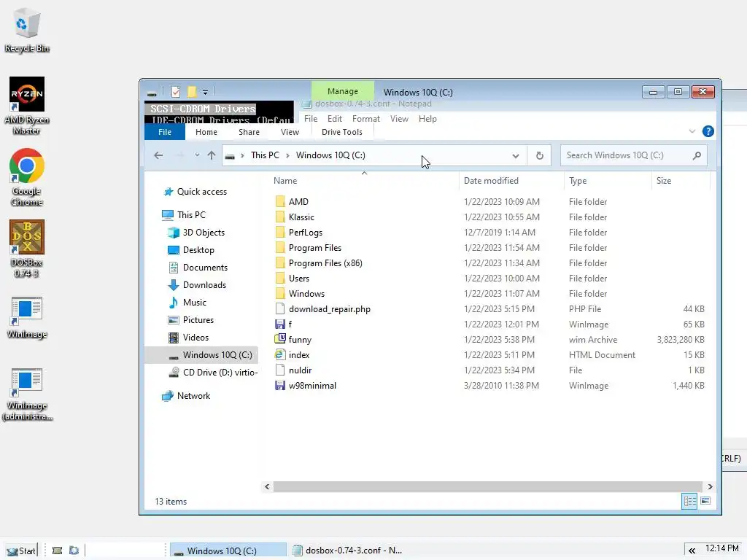Refresh the folder view
Image resolution: width=747 pixels, height=560 pixels.
(x=539, y=155)
